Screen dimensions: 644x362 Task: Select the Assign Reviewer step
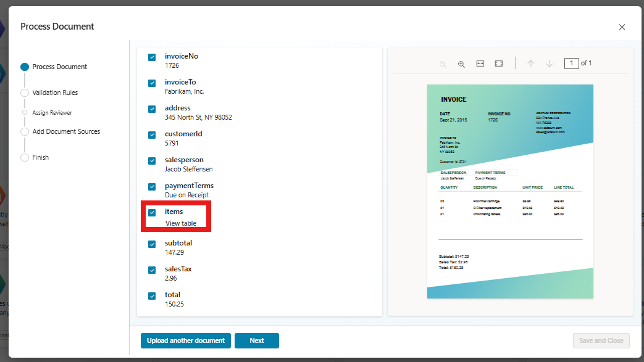point(52,113)
